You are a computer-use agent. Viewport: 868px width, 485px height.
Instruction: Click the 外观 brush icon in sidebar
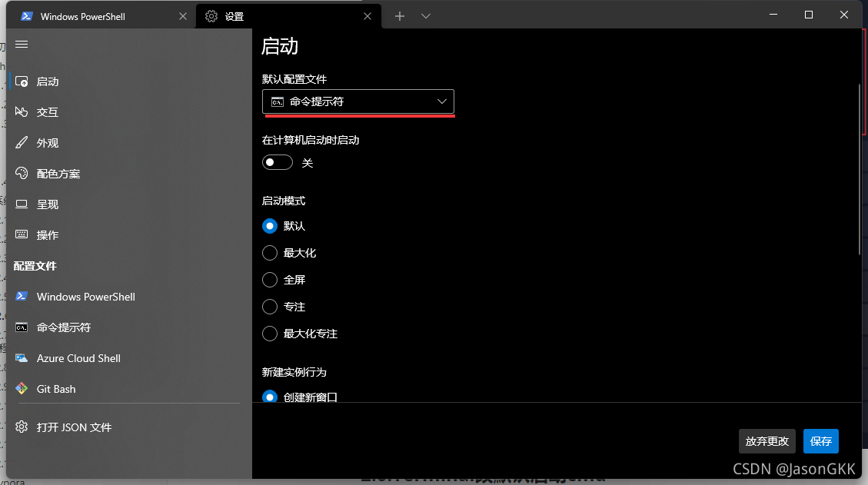[x=22, y=142]
